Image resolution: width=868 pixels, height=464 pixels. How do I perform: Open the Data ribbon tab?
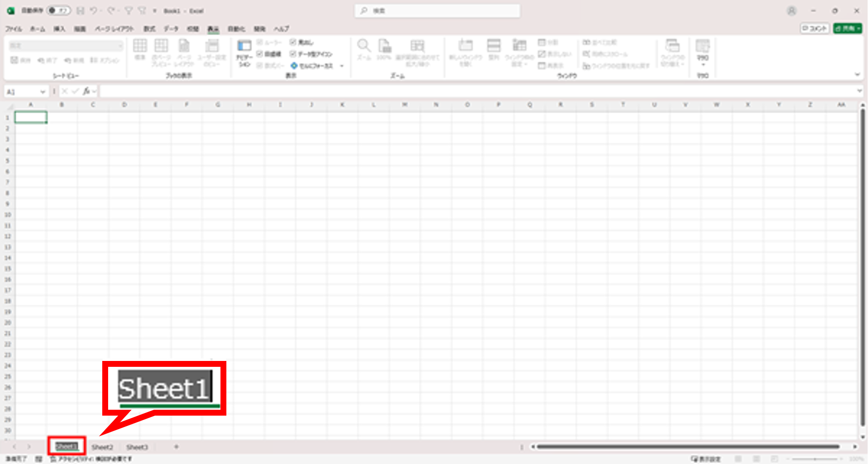coord(171,29)
